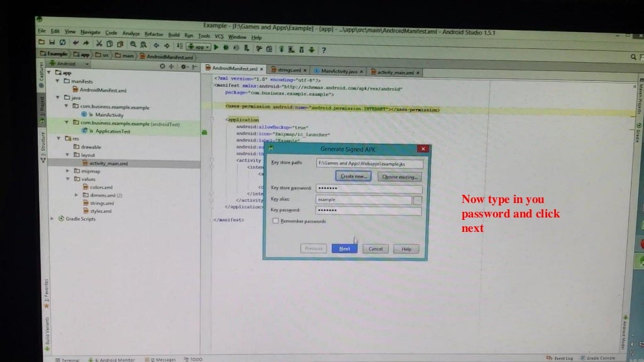Open the File menu

coord(42,31)
